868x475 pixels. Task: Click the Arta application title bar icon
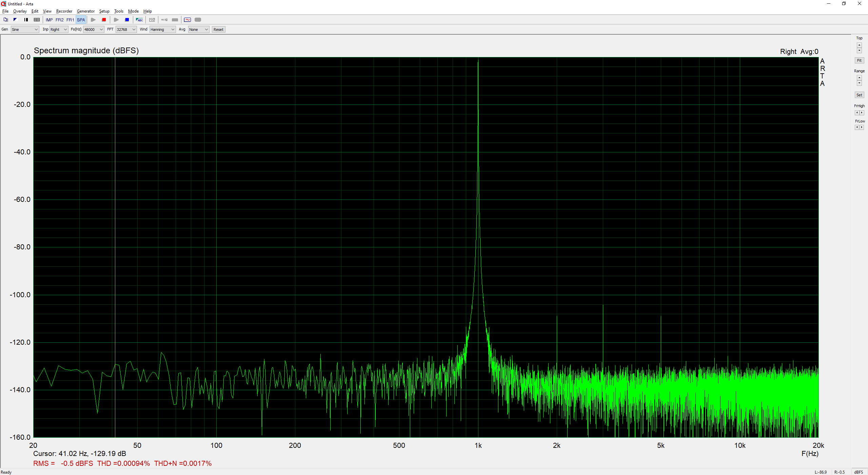(3, 4)
